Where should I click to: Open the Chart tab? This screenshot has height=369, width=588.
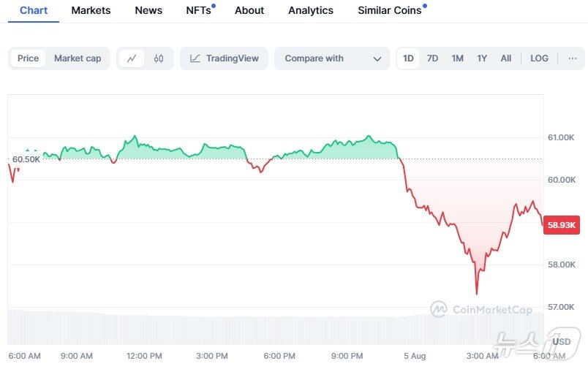click(x=34, y=10)
